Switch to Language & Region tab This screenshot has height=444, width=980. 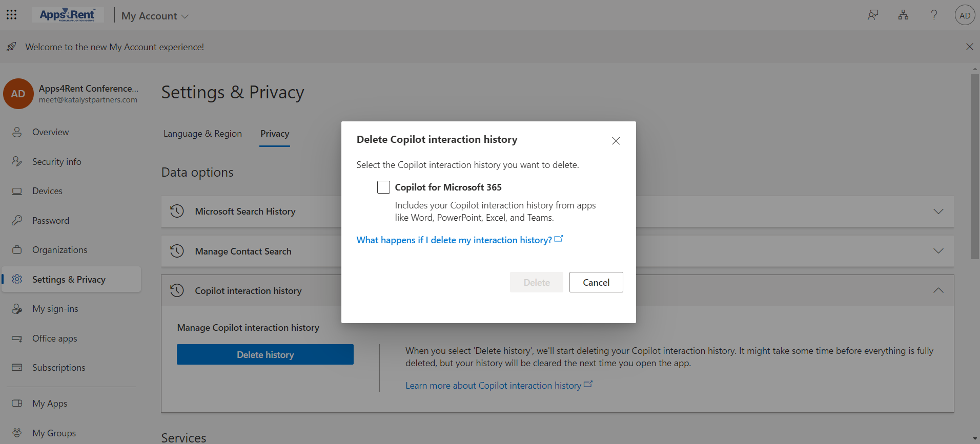pos(202,134)
